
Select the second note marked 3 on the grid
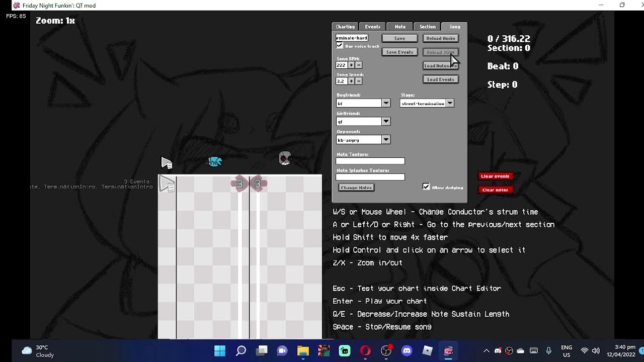pos(258,184)
